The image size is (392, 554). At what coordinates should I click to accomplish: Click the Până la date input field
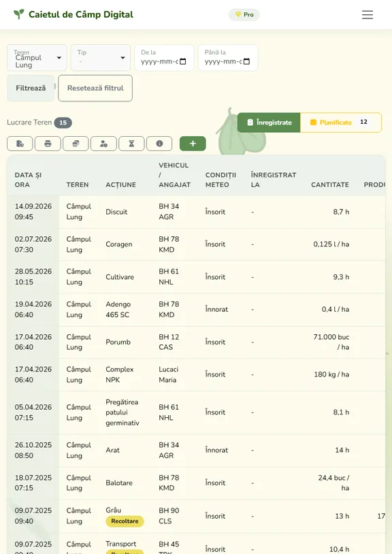pos(228,58)
